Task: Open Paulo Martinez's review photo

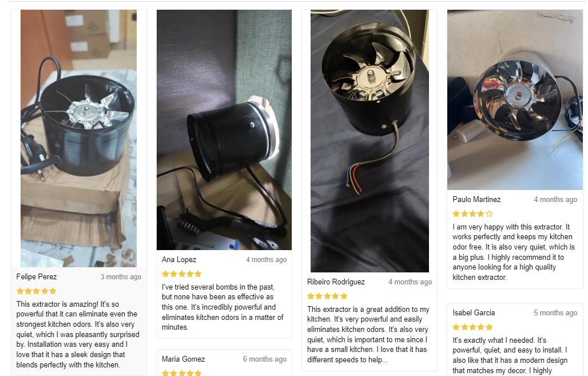Action: [x=515, y=100]
